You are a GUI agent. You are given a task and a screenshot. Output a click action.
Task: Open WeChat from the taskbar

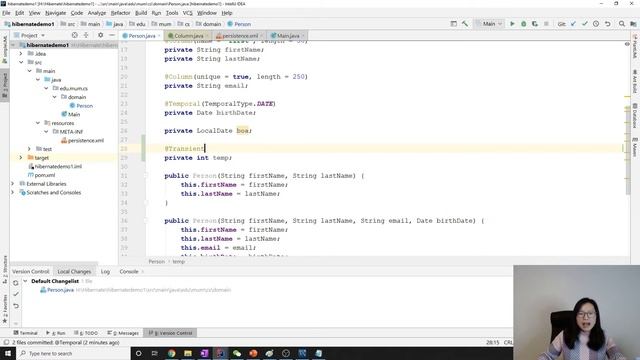point(237,353)
